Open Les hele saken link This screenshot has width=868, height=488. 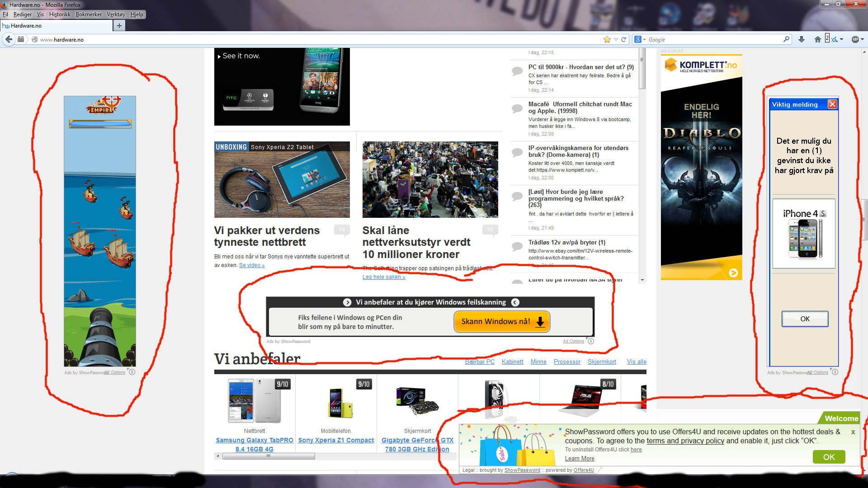(x=384, y=277)
